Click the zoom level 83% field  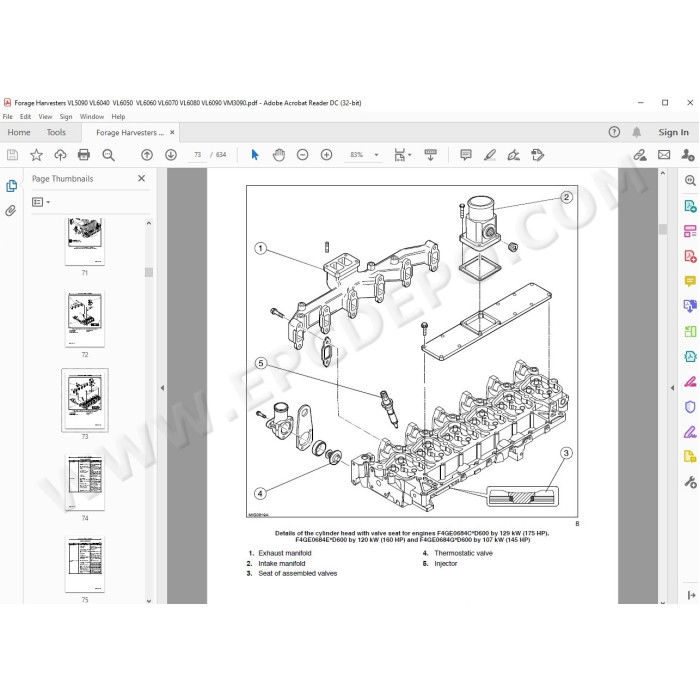357,155
